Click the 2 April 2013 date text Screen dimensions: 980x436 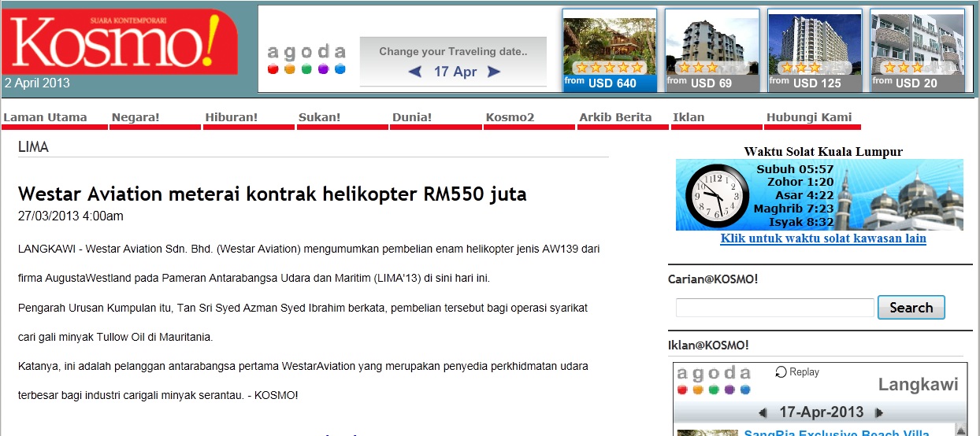click(37, 83)
